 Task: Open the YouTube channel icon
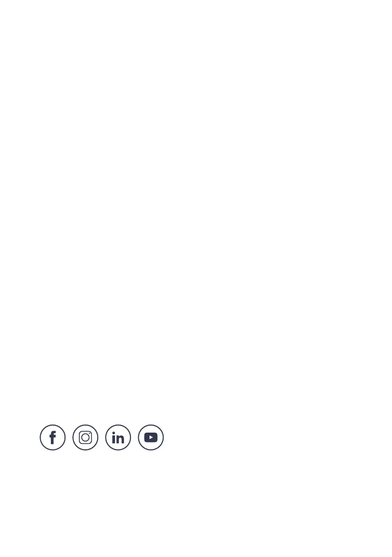pyautogui.click(x=151, y=437)
